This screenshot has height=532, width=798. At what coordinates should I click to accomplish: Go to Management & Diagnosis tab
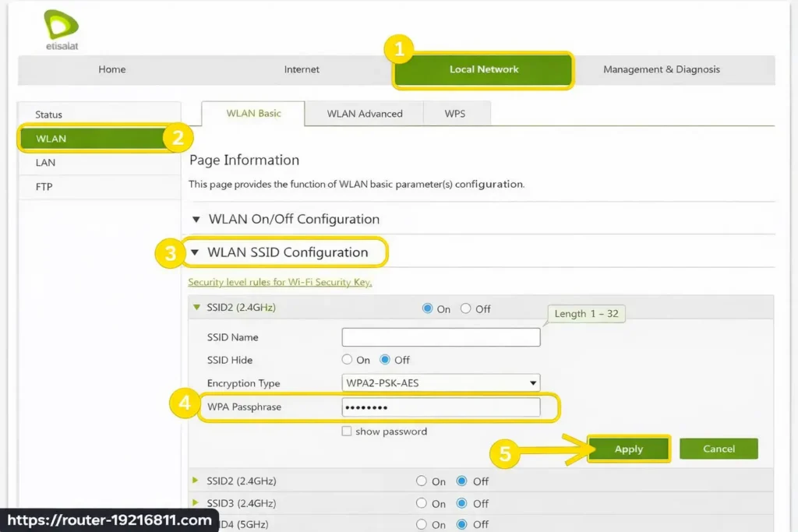[661, 69]
